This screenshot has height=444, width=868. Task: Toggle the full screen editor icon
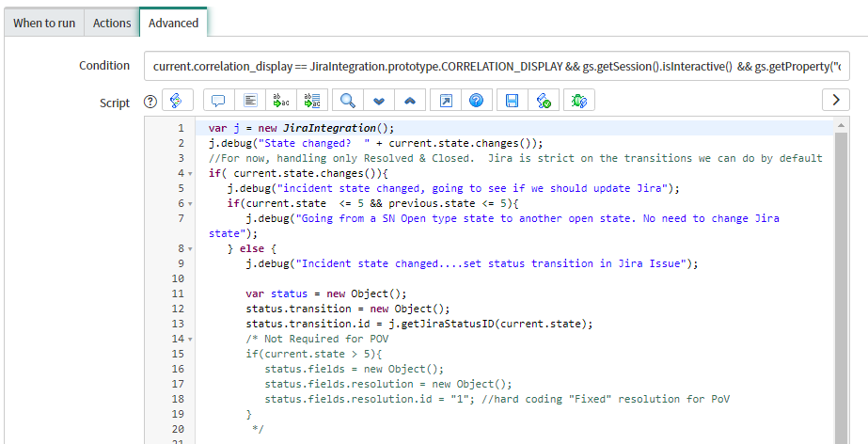tap(446, 101)
